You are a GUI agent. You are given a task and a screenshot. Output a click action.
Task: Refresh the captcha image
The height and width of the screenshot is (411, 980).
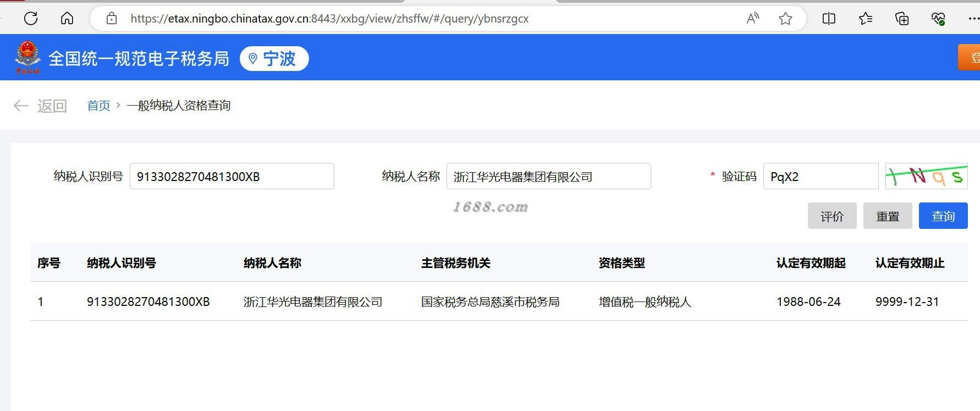click(x=926, y=176)
